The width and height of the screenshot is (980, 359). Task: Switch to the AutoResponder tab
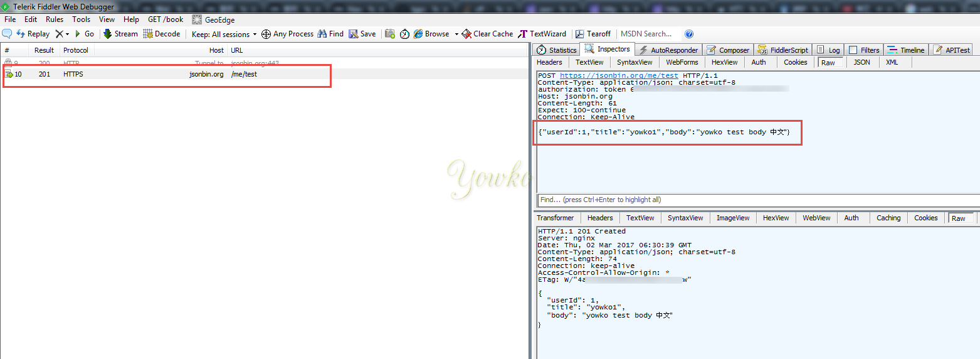coord(668,50)
